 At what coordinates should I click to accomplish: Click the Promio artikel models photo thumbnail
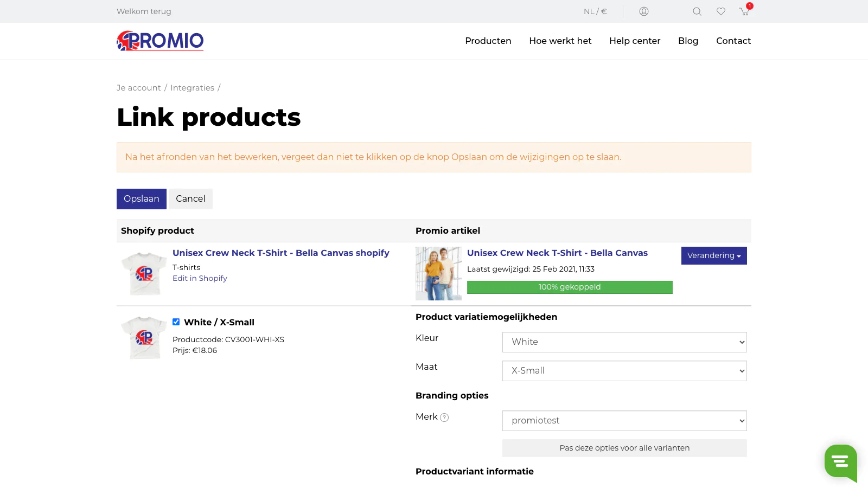(438, 273)
